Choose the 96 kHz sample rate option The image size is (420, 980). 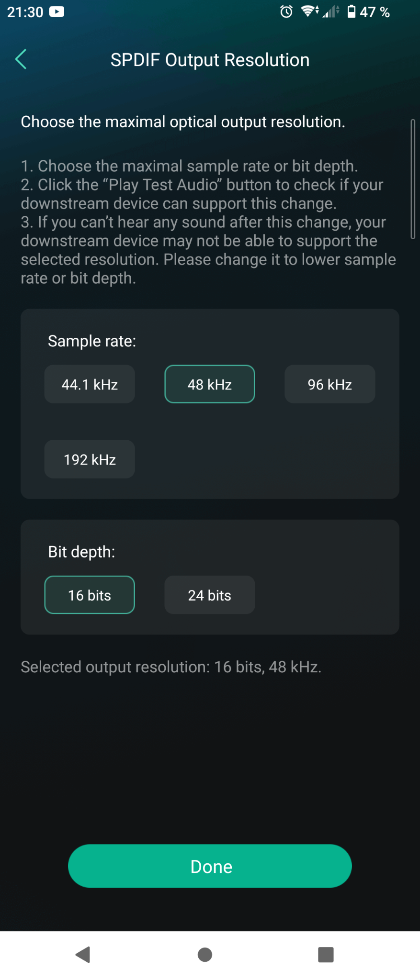coord(330,384)
